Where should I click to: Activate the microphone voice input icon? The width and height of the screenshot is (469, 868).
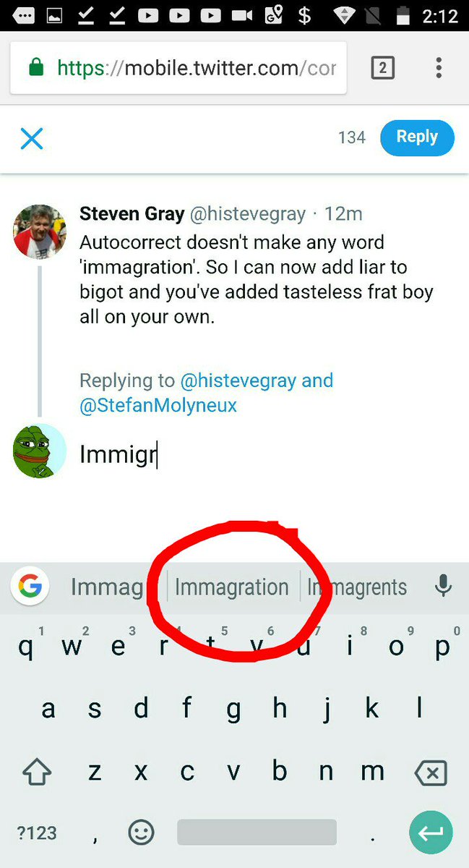[443, 587]
